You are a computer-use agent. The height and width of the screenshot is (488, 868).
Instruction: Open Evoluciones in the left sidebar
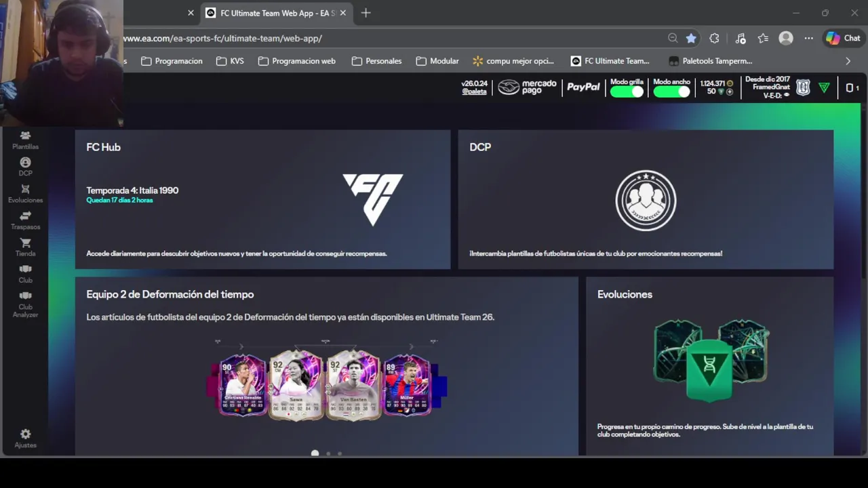tap(25, 194)
